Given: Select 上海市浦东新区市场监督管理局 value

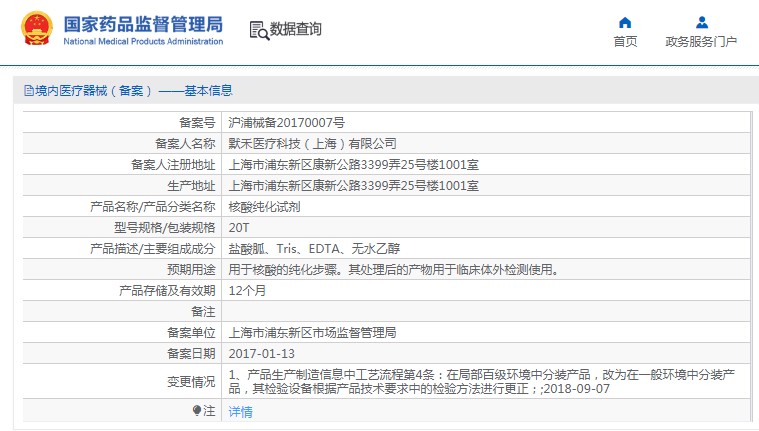Looking at the screenshot, I should pos(312,333).
